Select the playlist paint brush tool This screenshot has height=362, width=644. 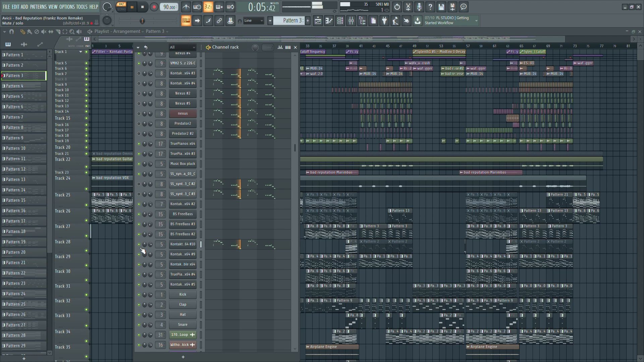click(x=30, y=32)
